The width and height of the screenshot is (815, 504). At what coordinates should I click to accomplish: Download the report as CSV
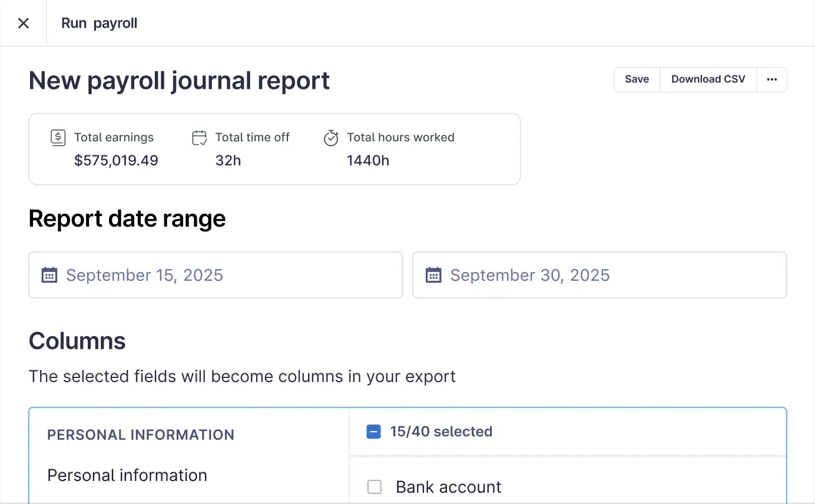(x=708, y=79)
